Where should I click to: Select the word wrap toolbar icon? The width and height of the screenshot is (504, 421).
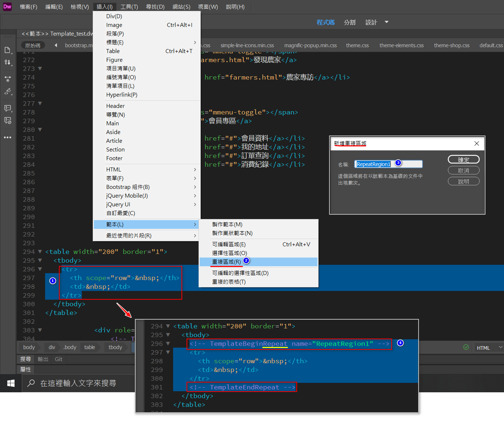coord(8,79)
